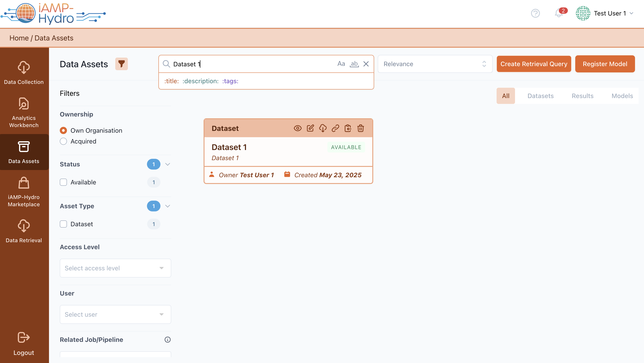Open the notifications bell

pyautogui.click(x=558, y=13)
